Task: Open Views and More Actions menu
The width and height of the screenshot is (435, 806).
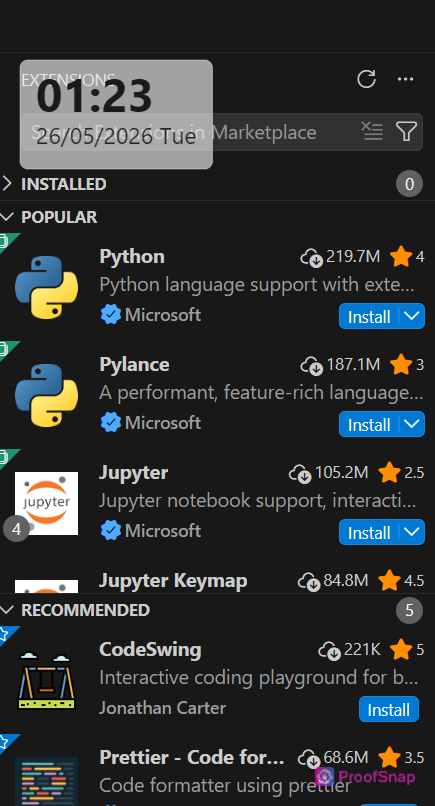Action: coord(405,79)
